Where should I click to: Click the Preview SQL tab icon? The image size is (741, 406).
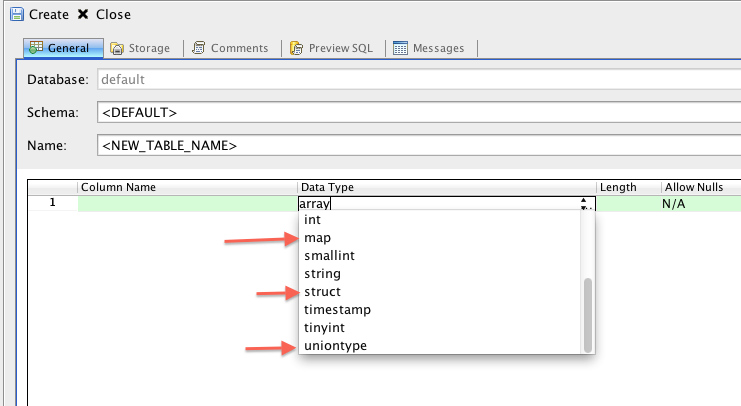(296, 48)
